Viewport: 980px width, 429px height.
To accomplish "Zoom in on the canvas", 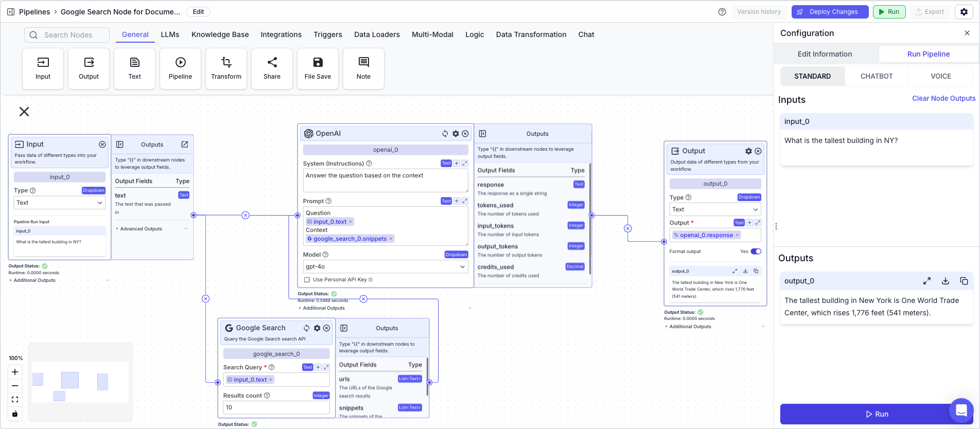I will point(15,372).
